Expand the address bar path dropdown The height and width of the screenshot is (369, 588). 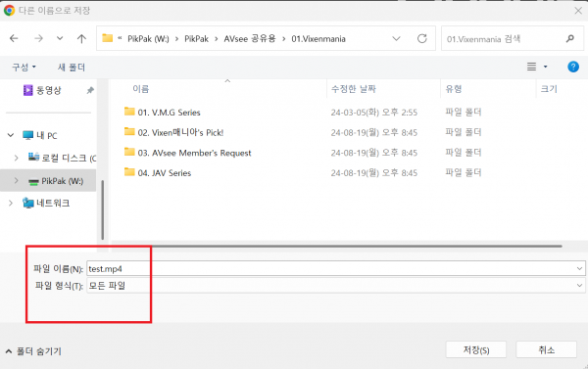pos(396,38)
